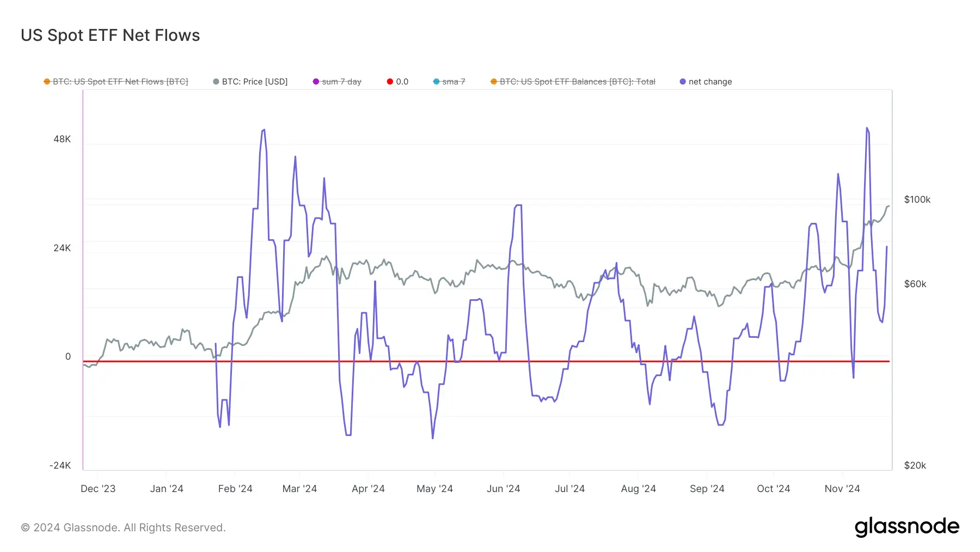Click the orange dot beside ETF Balances legend
This screenshot has height=552, width=980.
[494, 82]
